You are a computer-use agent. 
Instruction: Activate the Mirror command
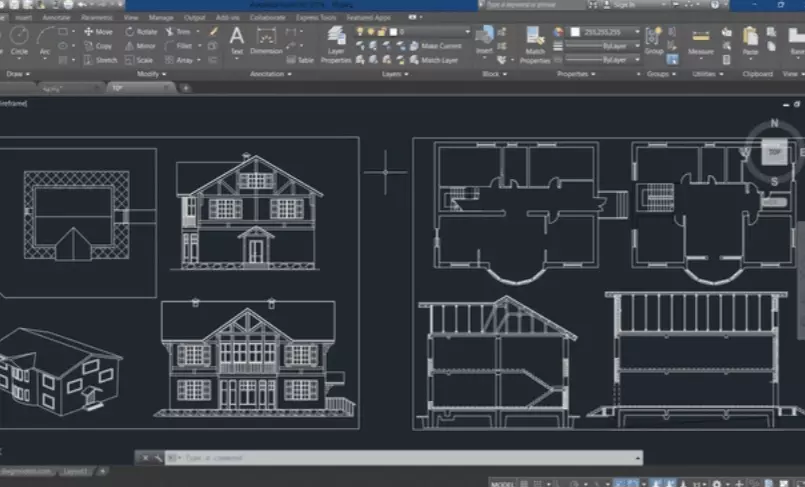tap(140, 46)
